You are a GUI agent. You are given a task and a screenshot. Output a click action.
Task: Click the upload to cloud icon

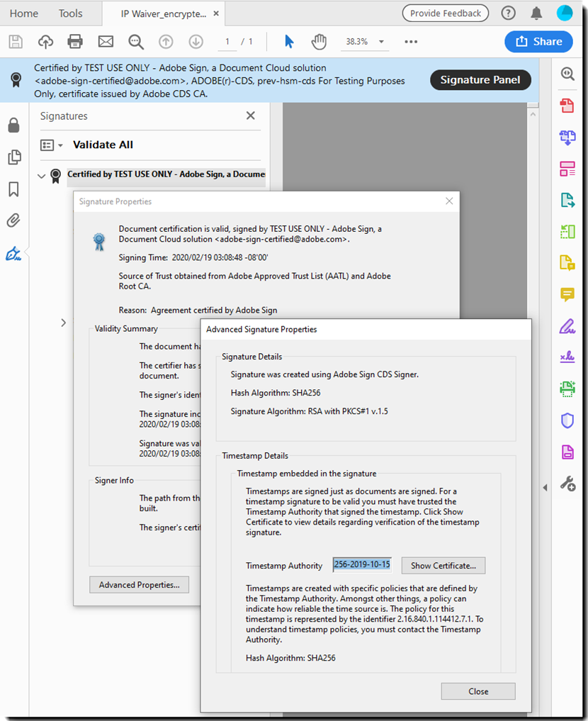coord(45,42)
